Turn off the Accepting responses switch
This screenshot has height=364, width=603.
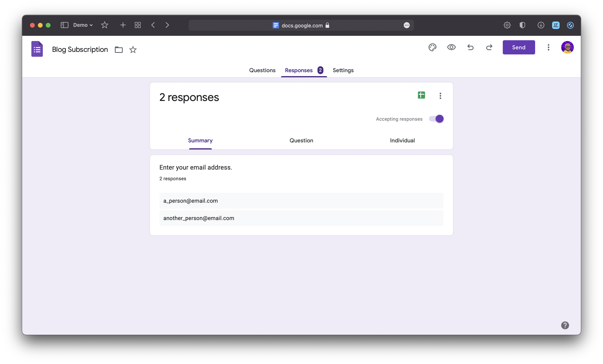(436, 119)
